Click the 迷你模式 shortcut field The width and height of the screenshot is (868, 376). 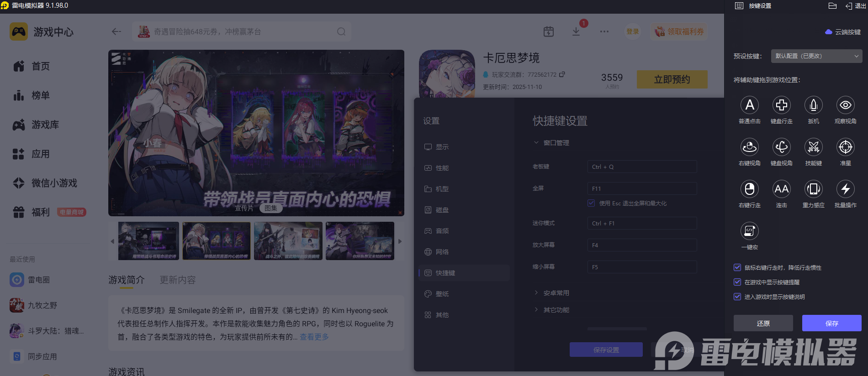642,223
